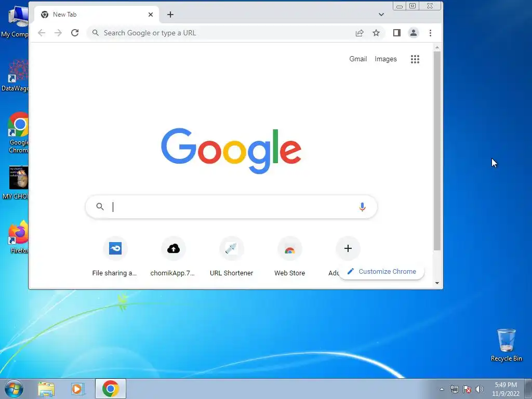532x399 pixels.
Task: Reload the current page
Action: [x=75, y=33]
